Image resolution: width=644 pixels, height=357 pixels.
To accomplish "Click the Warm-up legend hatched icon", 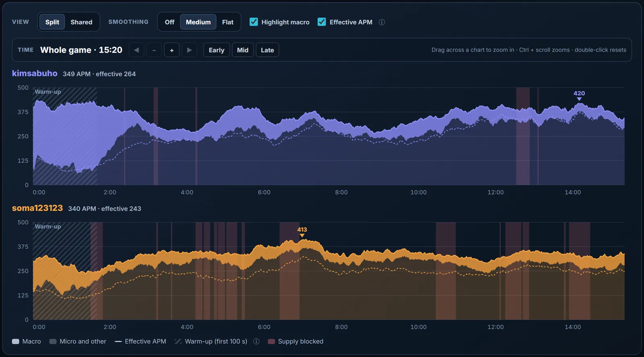I will [x=178, y=341].
